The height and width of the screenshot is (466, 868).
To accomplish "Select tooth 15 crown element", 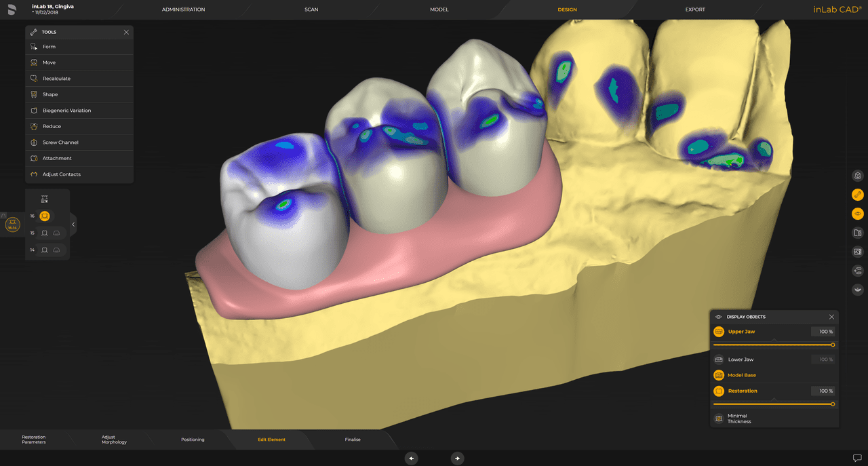I will pyautogui.click(x=44, y=233).
